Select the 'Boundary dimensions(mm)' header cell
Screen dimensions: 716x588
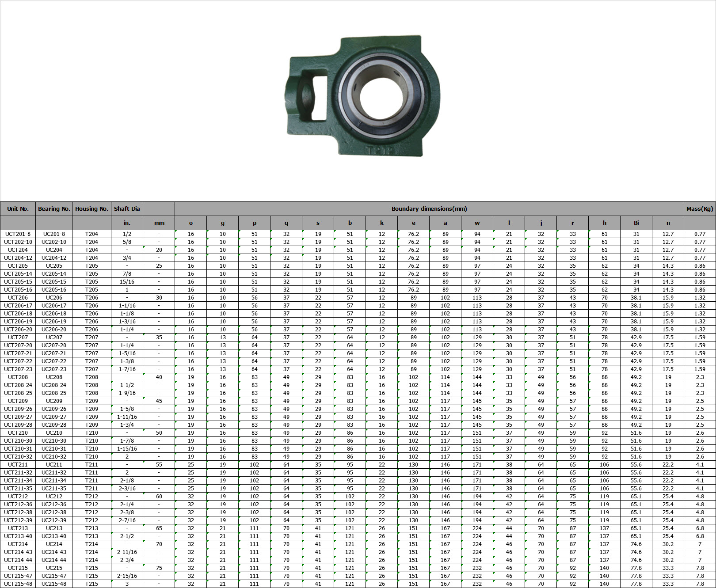pos(429,209)
